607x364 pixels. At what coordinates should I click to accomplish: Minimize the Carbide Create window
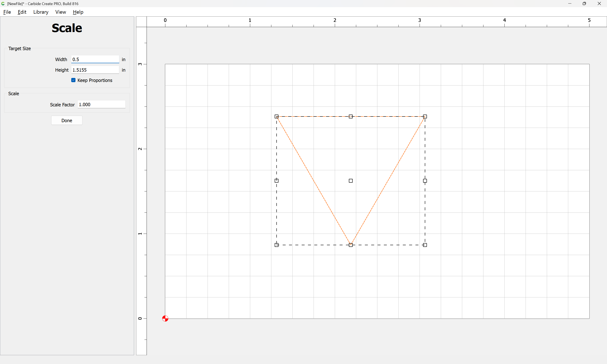(x=570, y=4)
